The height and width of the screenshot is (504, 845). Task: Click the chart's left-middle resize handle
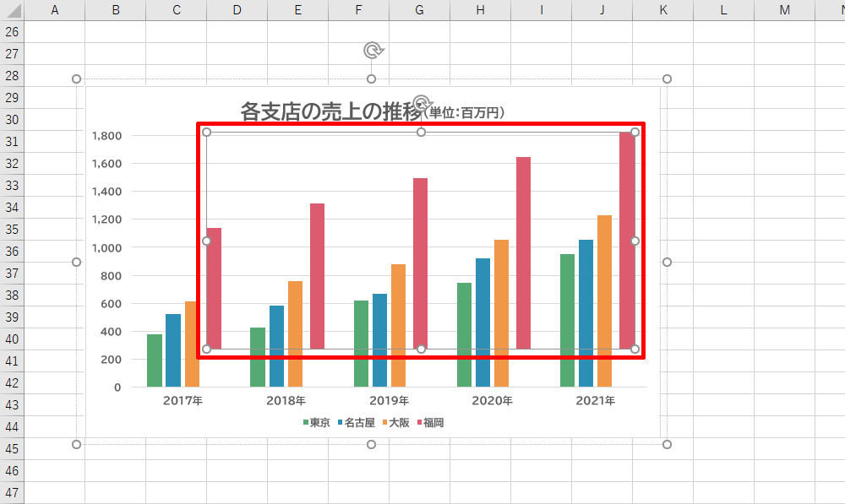click(x=77, y=262)
